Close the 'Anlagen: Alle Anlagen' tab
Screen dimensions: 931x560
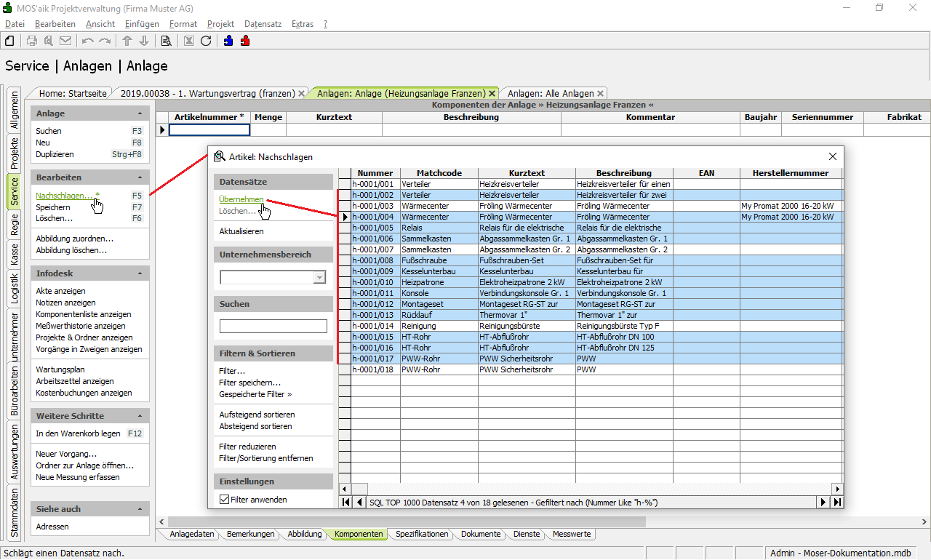tap(600, 94)
